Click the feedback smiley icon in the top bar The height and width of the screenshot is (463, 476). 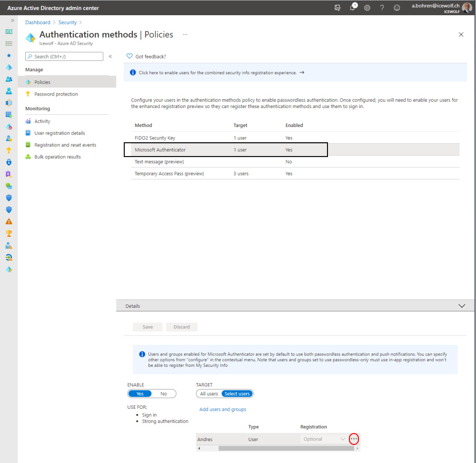click(x=397, y=8)
